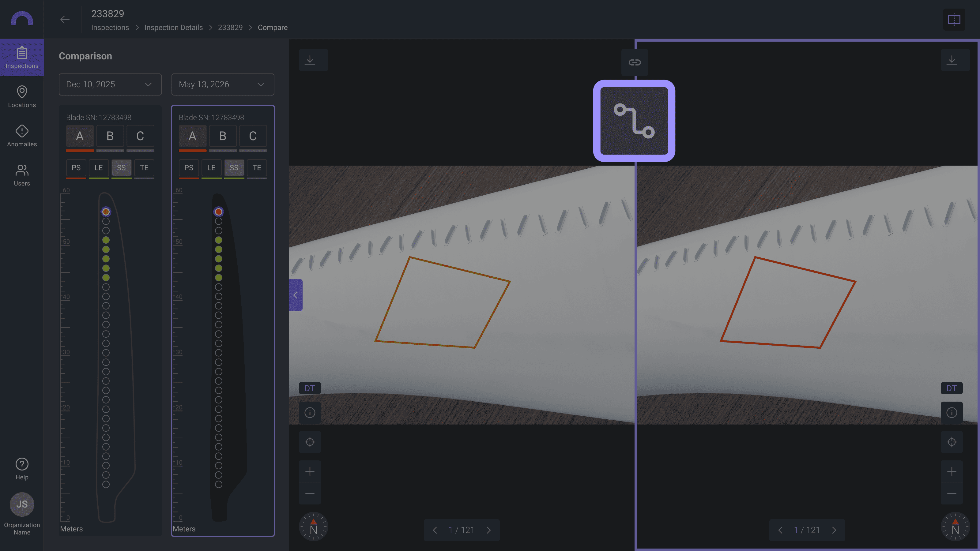This screenshot has height=551, width=980.
Task: Select blade C in May 13 panel
Action: (x=253, y=136)
